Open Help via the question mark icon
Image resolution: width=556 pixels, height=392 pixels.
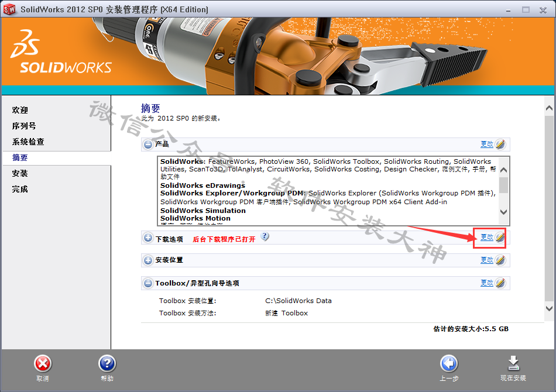pyautogui.click(x=107, y=364)
